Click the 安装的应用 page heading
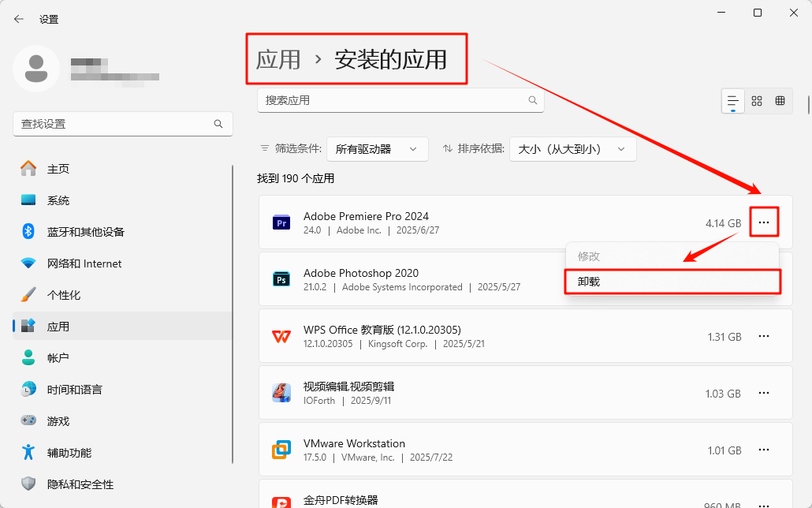Screen dimensions: 812x508 tap(390, 59)
